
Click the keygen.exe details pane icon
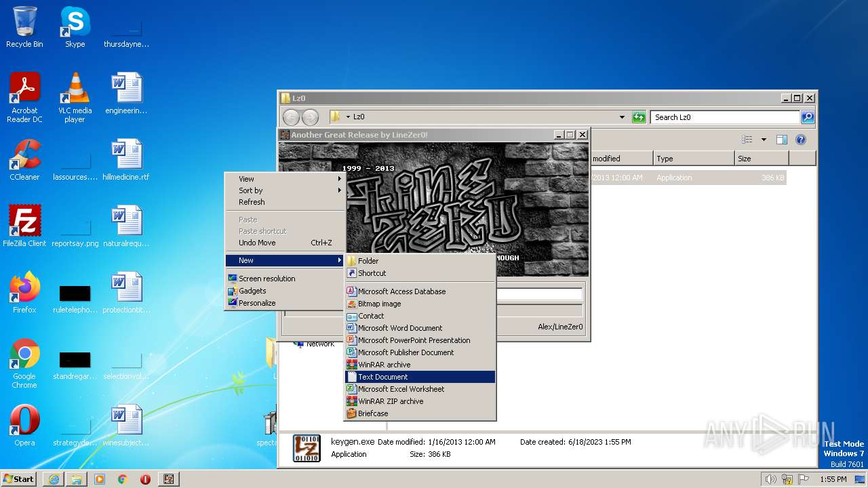(x=307, y=448)
